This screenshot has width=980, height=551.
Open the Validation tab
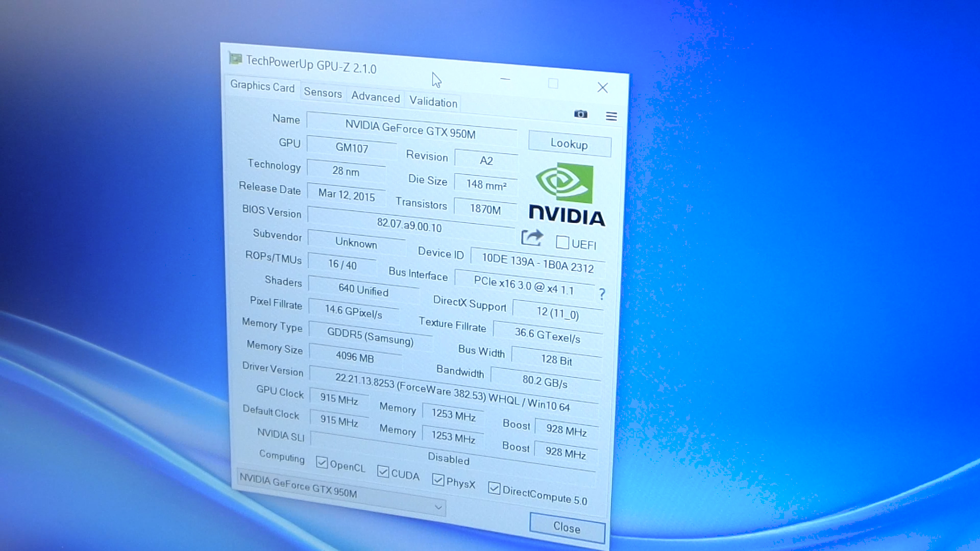433,102
